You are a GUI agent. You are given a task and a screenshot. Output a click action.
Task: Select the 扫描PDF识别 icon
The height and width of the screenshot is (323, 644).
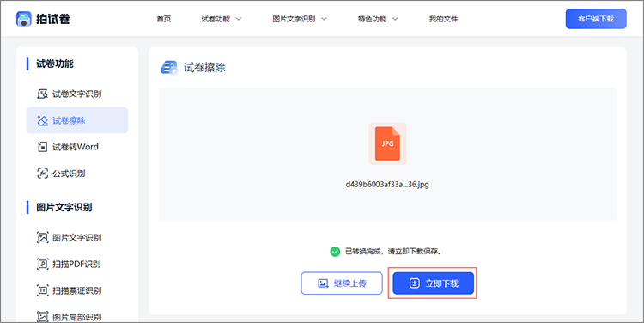tap(43, 264)
